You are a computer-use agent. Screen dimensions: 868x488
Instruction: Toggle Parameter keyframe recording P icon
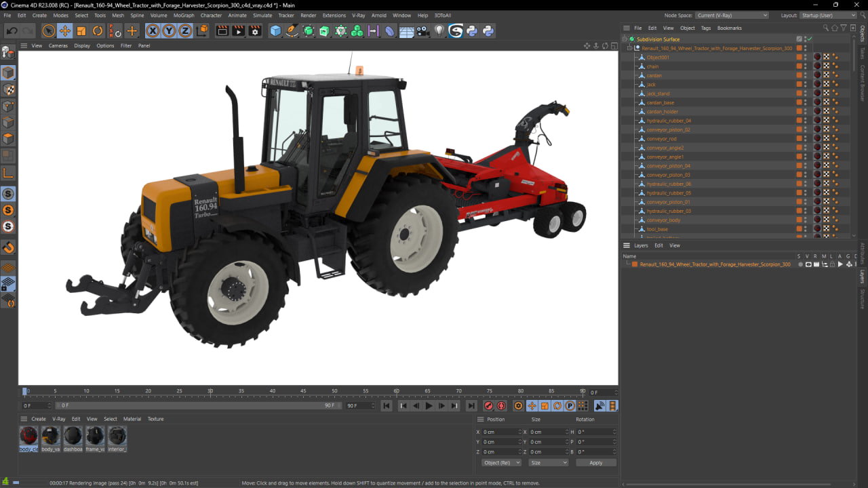(570, 406)
